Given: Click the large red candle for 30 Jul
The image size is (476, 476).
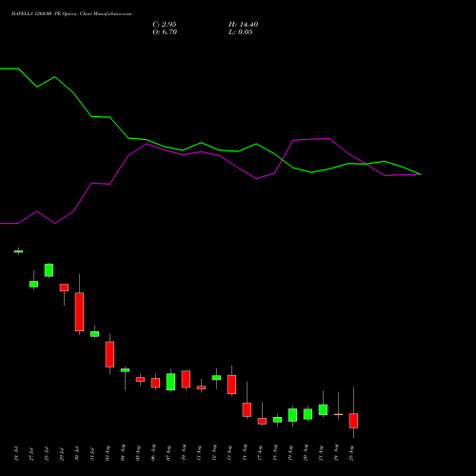Looking at the screenshot, I should tap(79, 311).
